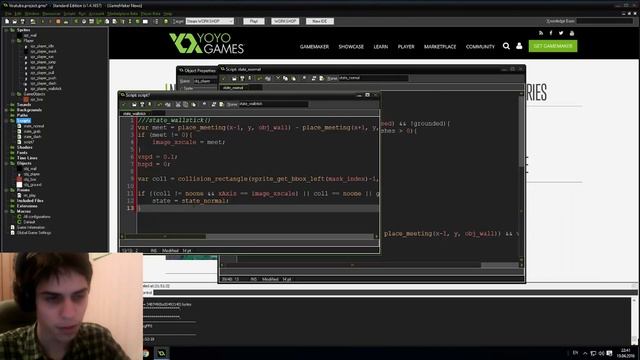Click the New IDE button

point(320,21)
